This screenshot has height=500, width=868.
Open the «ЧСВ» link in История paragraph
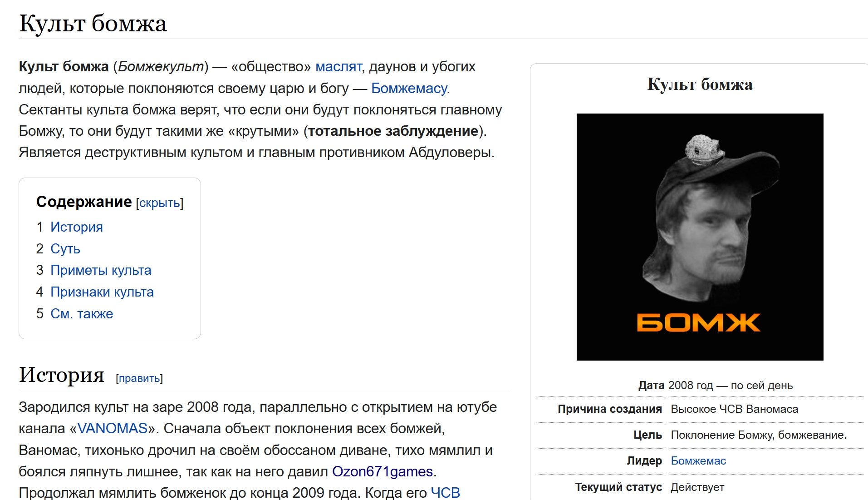pos(445,493)
